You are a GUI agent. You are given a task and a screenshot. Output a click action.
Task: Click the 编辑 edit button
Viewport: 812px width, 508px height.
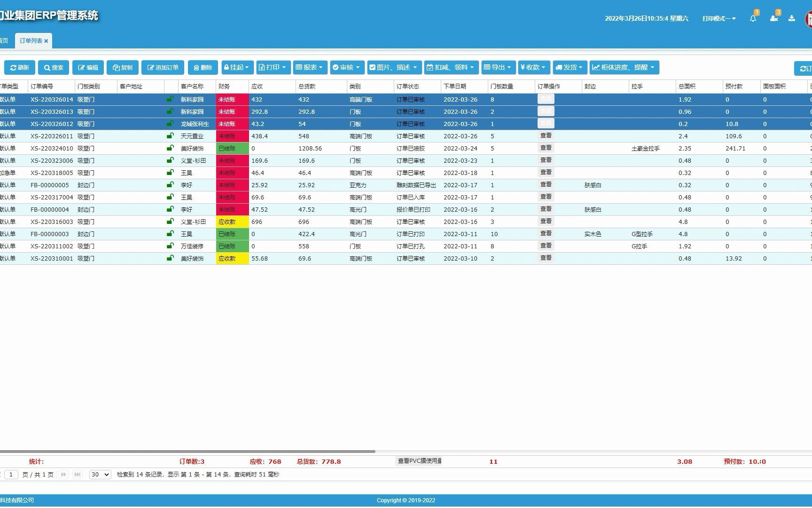click(x=88, y=67)
